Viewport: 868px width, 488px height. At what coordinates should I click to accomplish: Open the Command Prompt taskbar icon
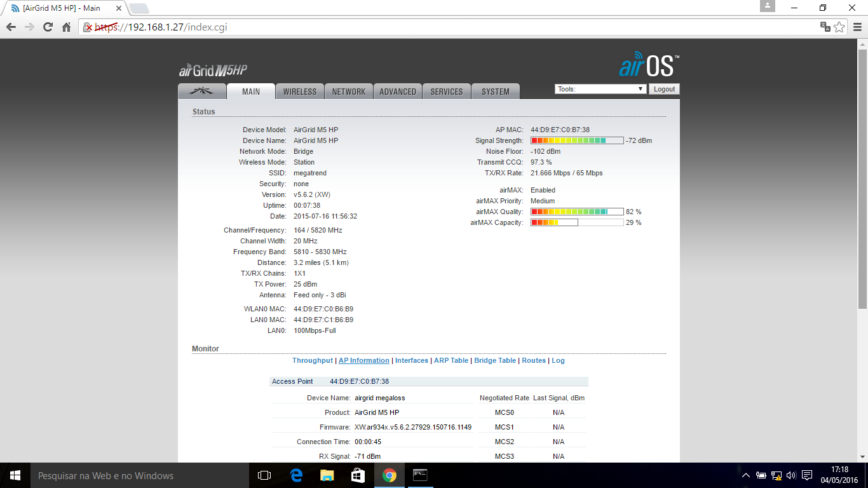420,475
